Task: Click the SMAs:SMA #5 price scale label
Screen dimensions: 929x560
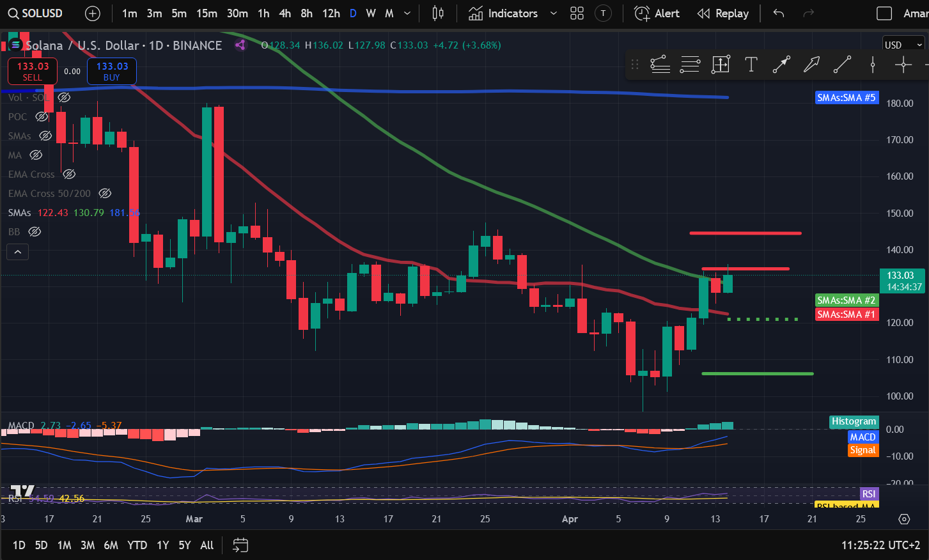Action: (847, 98)
